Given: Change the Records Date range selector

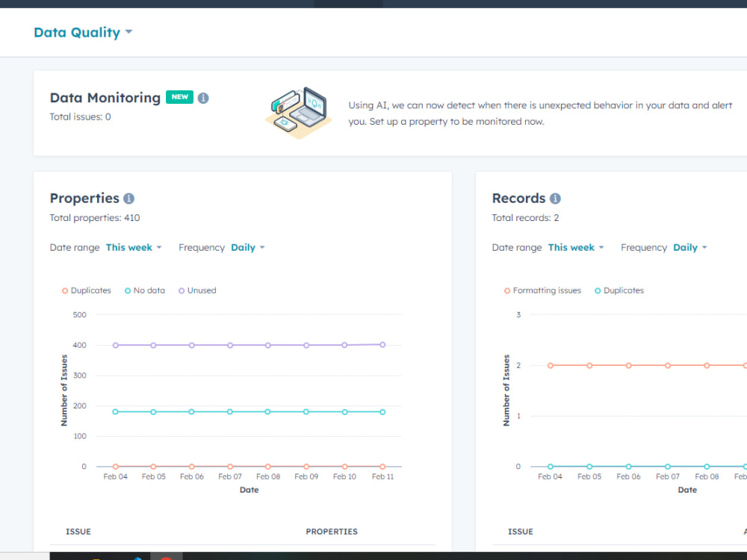Looking at the screenshot, I should click(575, 247).
